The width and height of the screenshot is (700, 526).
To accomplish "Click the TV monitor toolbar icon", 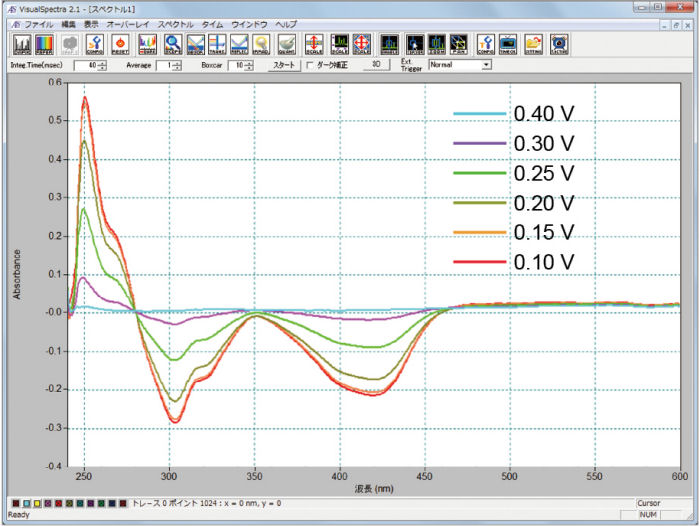I will pos(509,43).
